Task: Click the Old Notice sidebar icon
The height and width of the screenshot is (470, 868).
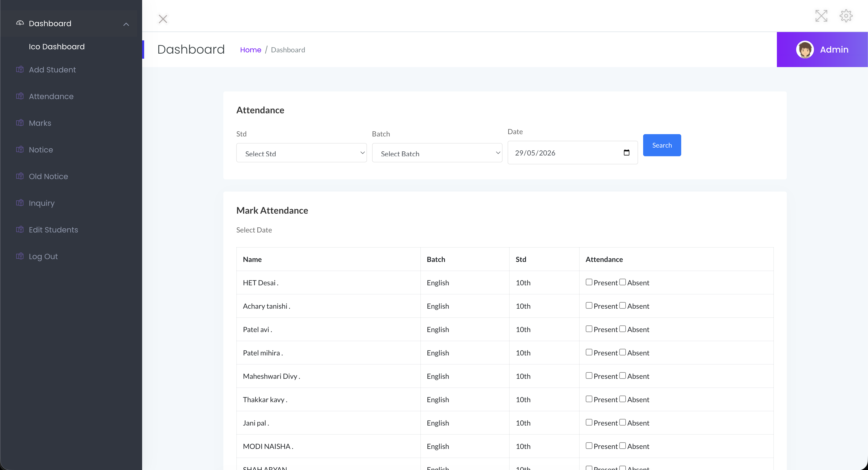Action: point(20,176)
